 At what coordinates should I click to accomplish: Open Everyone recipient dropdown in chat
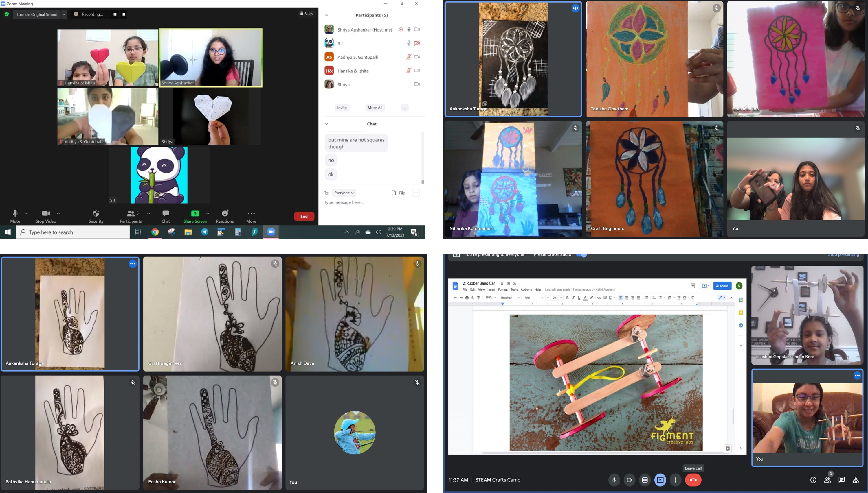344,193
